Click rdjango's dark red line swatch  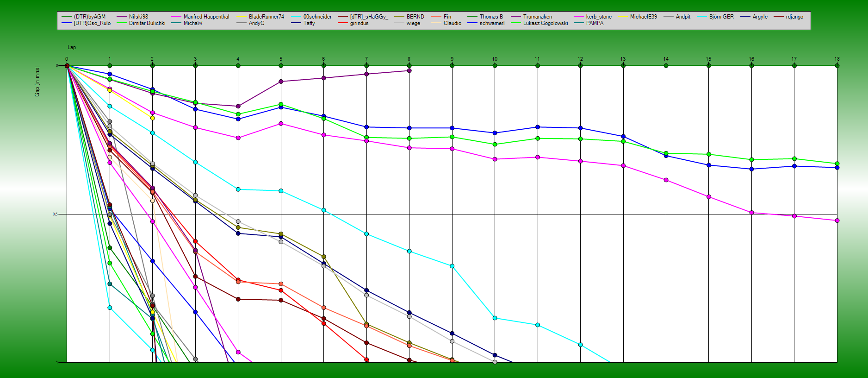pos(778,17)
